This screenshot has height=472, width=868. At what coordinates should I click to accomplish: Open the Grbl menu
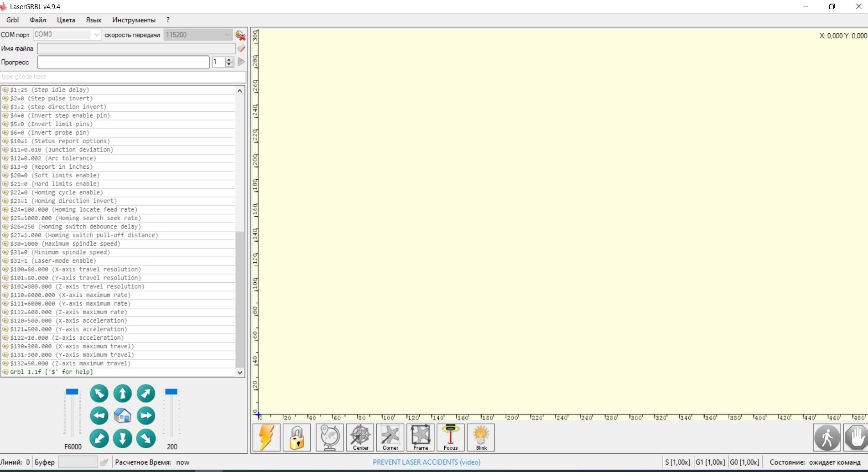12,20
